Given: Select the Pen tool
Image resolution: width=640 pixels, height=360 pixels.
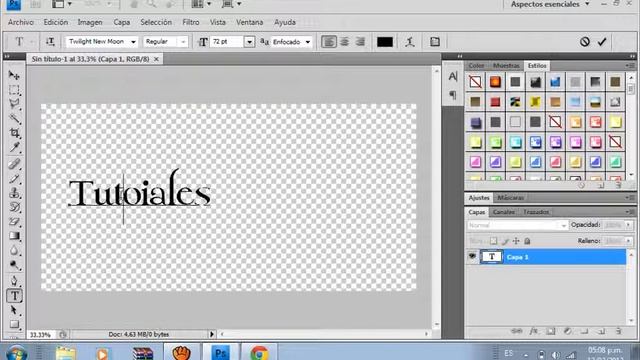Looking at the screenshot, I should [x=14, y=281].
